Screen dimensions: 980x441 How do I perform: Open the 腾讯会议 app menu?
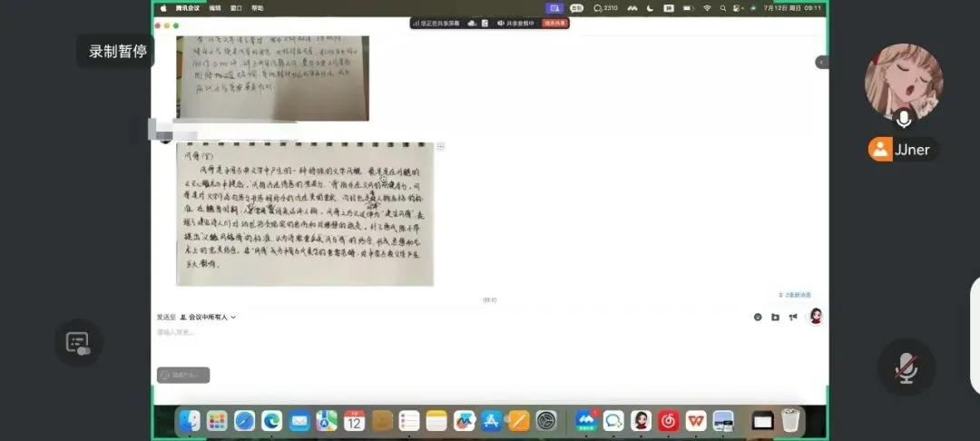click(188, 8)
